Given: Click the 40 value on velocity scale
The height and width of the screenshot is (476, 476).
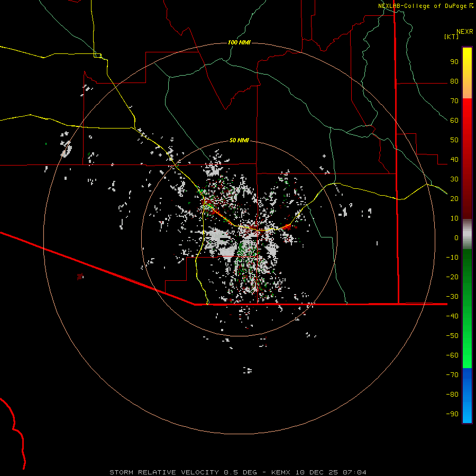Looking at the screenshot, I should [454, 160].
